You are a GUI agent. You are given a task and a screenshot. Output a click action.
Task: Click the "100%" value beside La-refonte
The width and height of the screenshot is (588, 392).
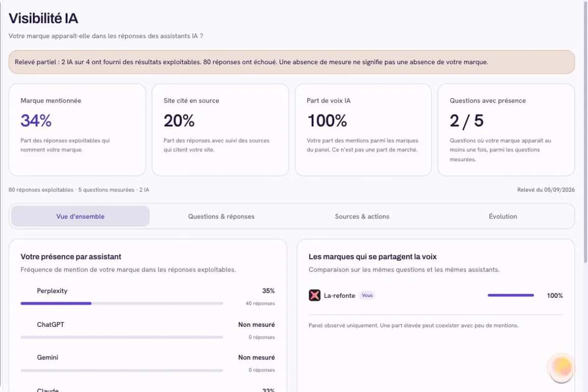(555, 295)
